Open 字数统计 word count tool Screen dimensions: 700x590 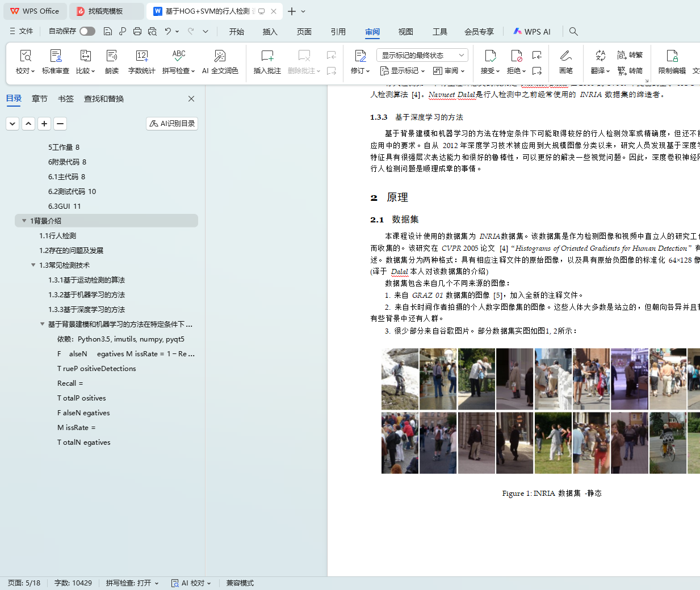pyautogui.click(x=141, y=56)
